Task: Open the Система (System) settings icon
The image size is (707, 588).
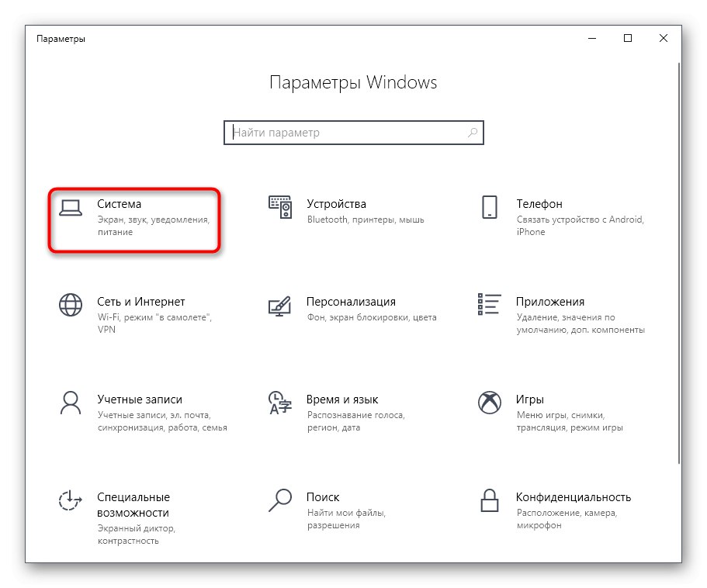Action: click(x=69, y=206)
